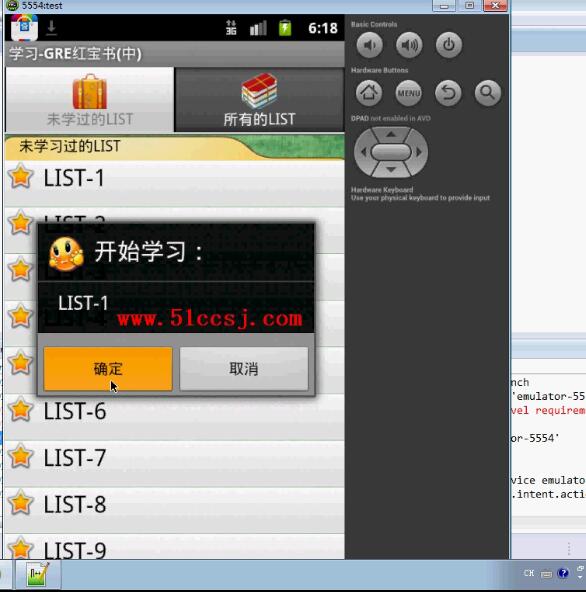Image resolution: width=586 pixels, height=592 pixels.
Task: Click the emulator Back hardware button
Action: click(448, 92)
